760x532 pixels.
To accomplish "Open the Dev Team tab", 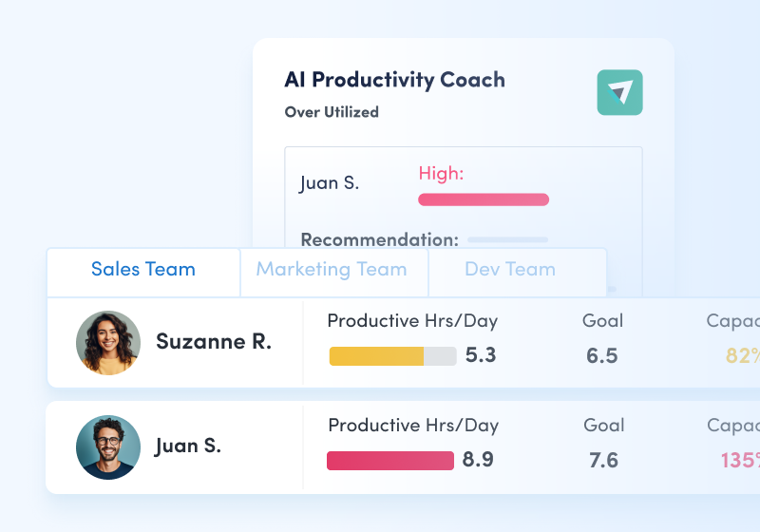I will (x=510, y=269).
